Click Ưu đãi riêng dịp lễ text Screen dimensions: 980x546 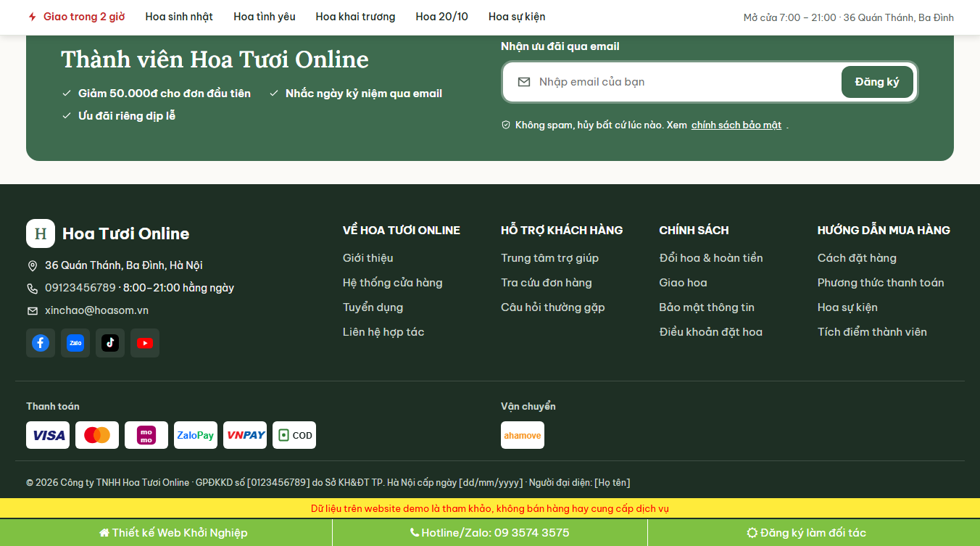coord(127,116)
